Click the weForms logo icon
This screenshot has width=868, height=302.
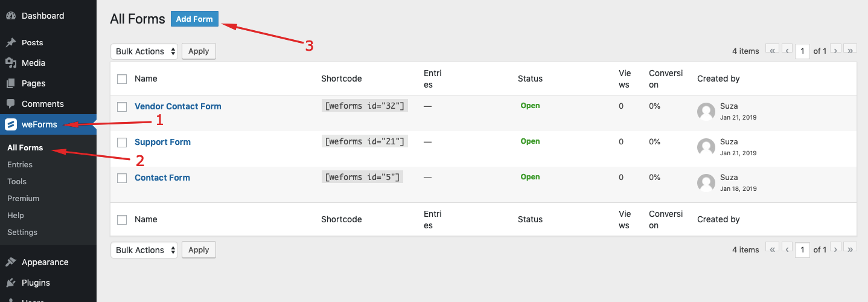click(x=10, y=124)
